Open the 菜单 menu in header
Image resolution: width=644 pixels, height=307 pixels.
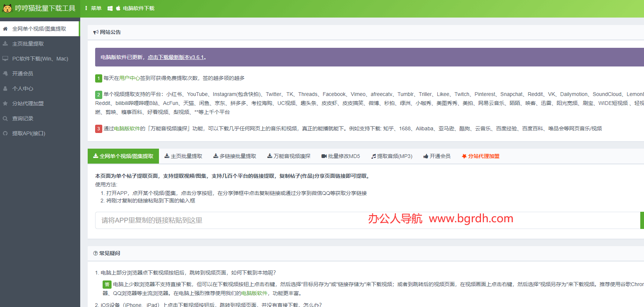click(93, 8)
